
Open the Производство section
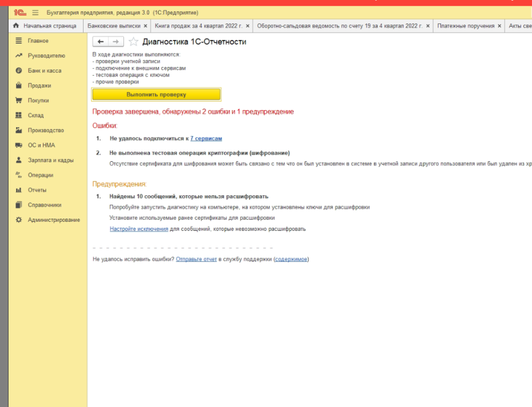pyautogui.click(x=46, y=130)
